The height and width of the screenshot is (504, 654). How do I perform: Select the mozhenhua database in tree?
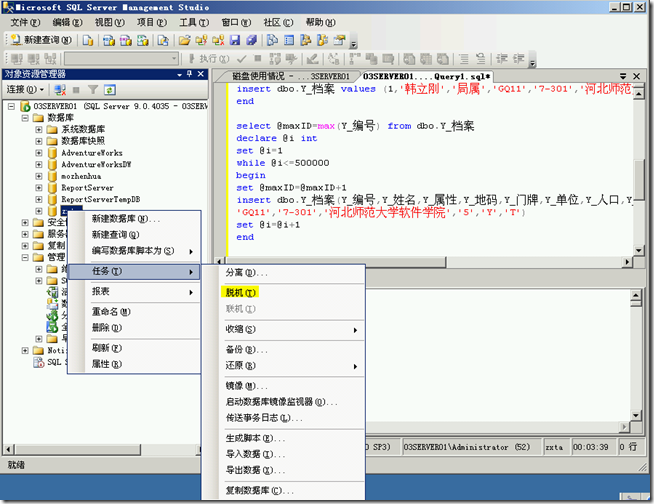81,176
